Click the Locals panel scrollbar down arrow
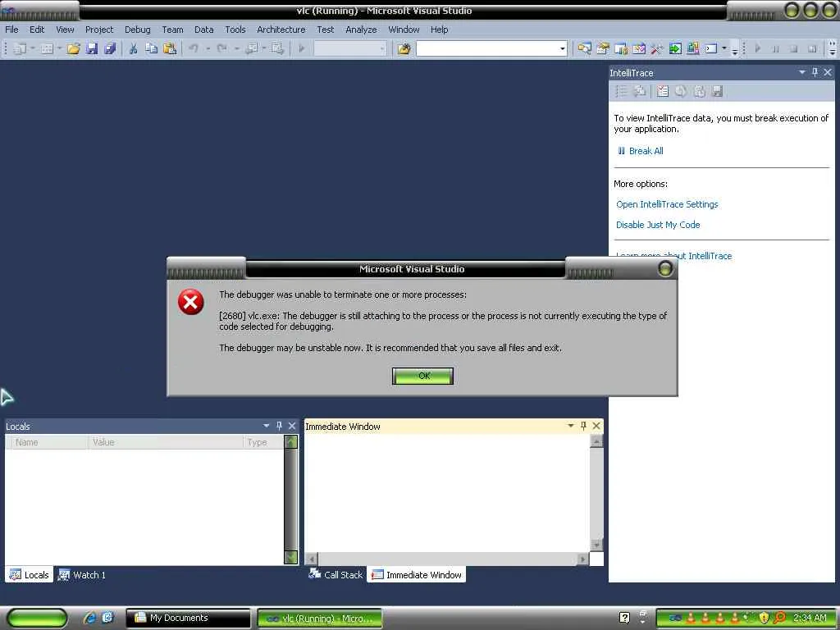Screen dimensions: 840x630 coord(291,558)
